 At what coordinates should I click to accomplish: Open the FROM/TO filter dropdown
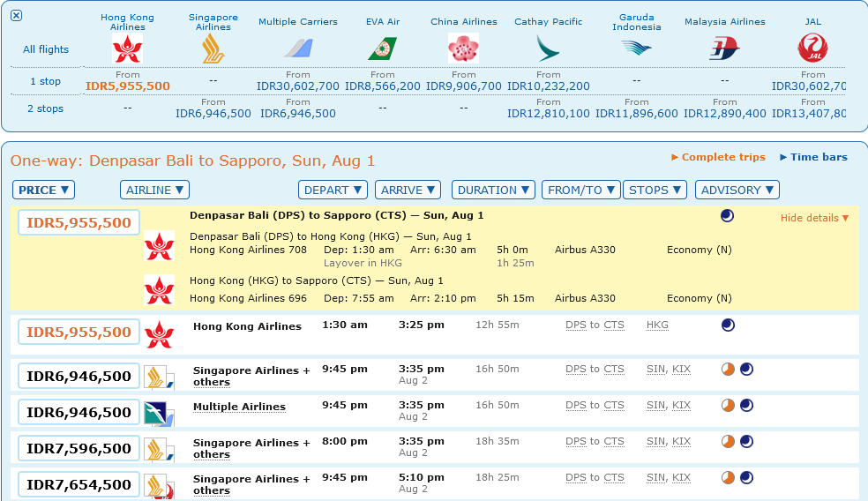click(x=581, y=190)
